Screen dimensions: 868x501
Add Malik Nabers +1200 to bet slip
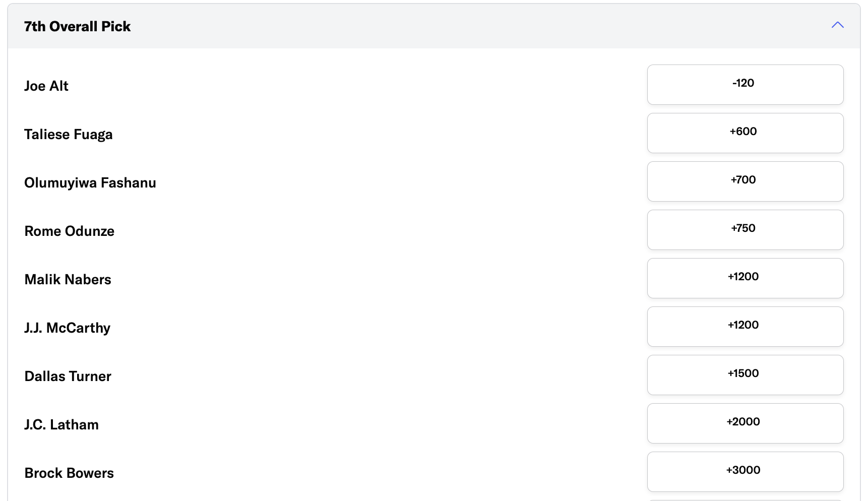tap(745, 278)
